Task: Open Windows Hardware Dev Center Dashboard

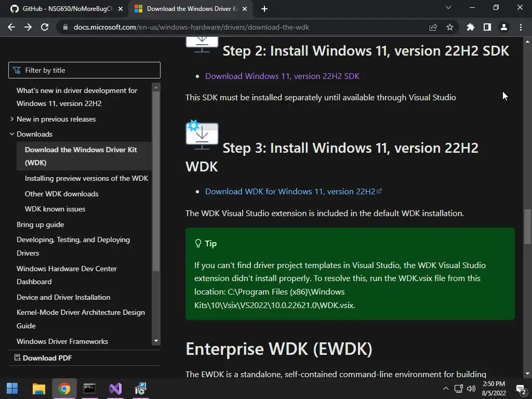Action: [x=66, y=275]
